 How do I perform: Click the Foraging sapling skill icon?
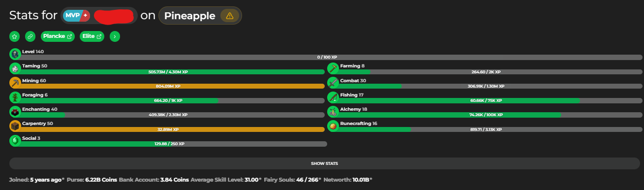pyautogui.click(x=15, y=97)
